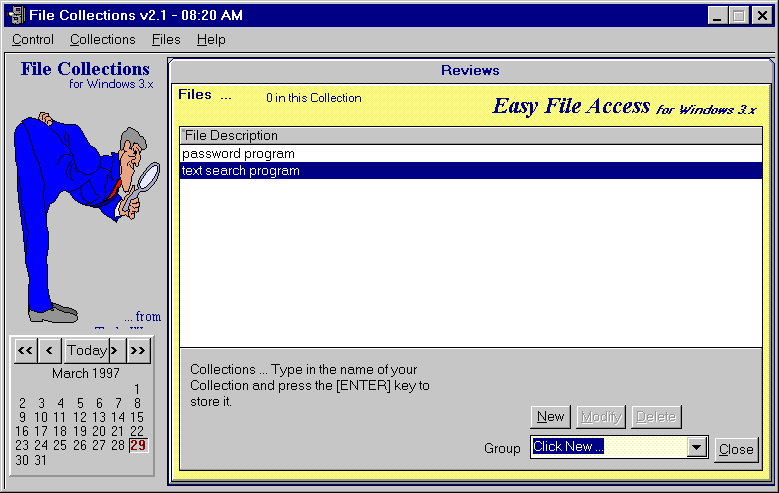
Task: Select 'text search program' list entry
Action: click(x=240, y=171)
